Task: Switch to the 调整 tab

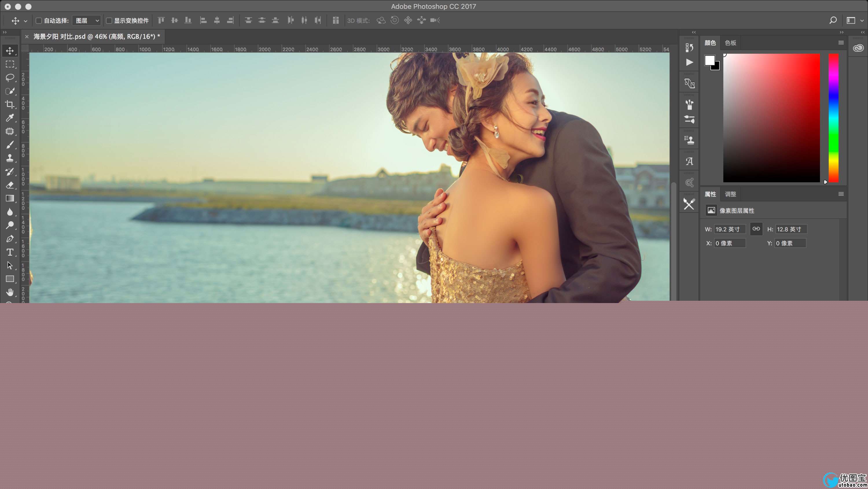Action: pos(730,194)
